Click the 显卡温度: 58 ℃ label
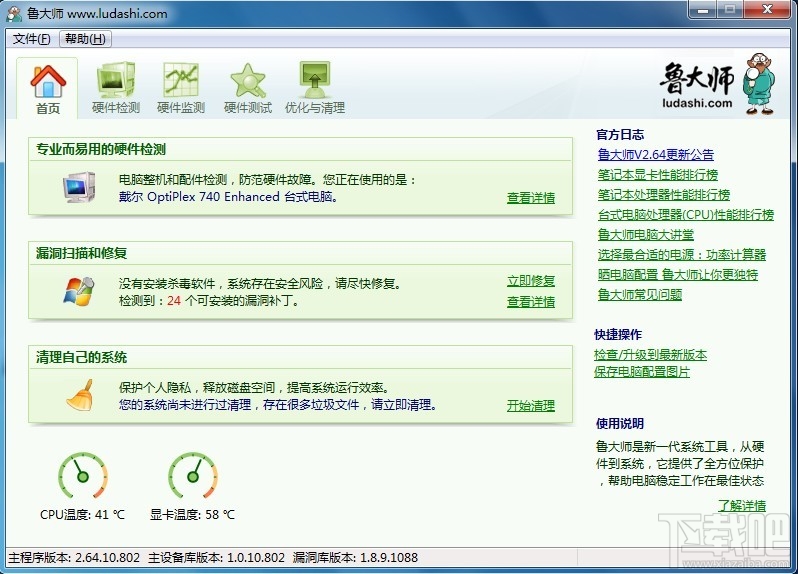798x574 pixels. pos(192,515)
